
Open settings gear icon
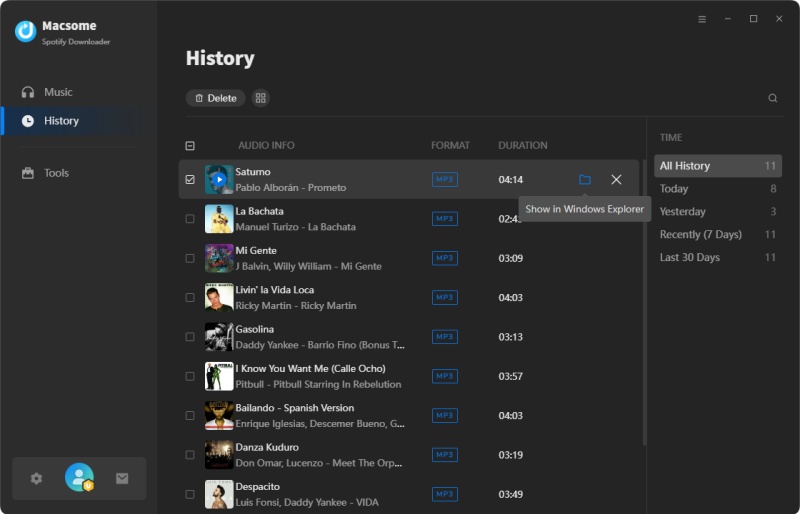(36, 479)
